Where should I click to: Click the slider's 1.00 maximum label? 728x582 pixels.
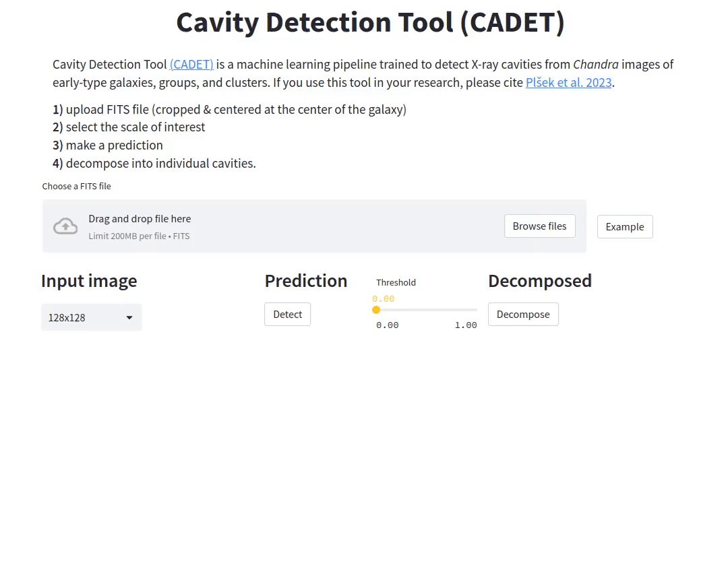click(x=465, y=325)
